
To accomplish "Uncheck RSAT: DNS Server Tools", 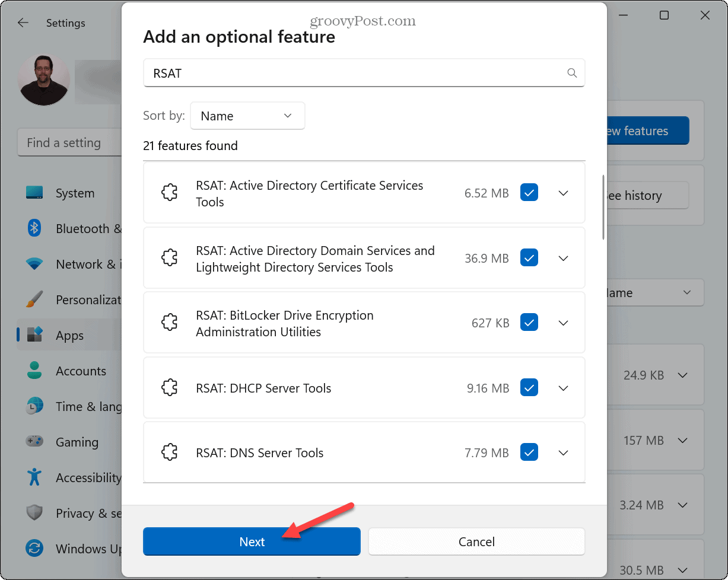I will click(529, 452).
